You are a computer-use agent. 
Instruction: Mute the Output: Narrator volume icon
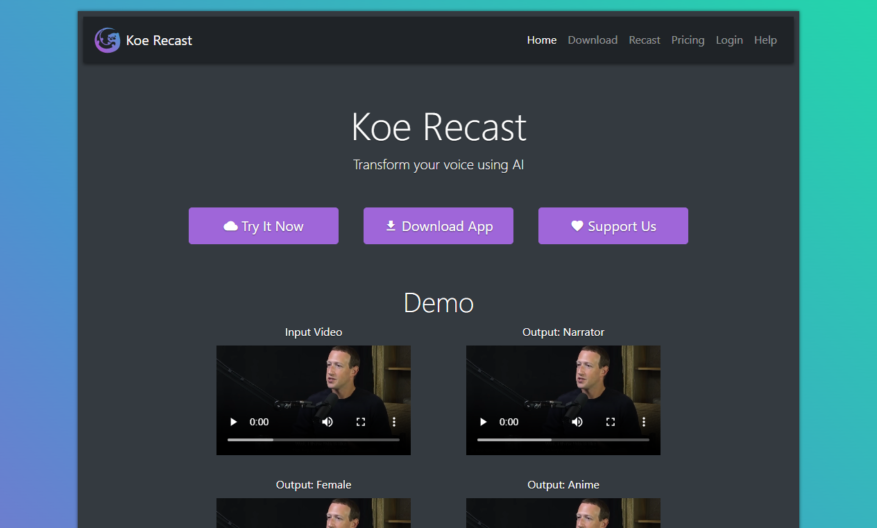(x=577, y=422)
